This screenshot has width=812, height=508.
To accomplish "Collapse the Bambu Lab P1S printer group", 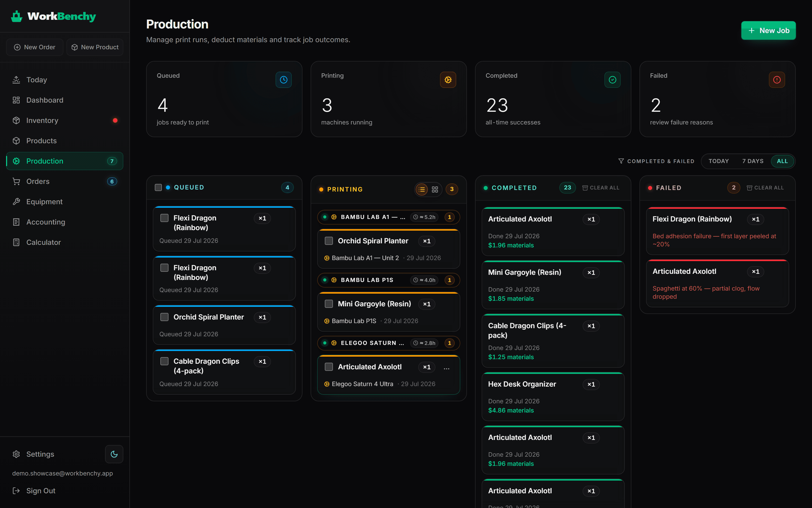I will (388, 280).
